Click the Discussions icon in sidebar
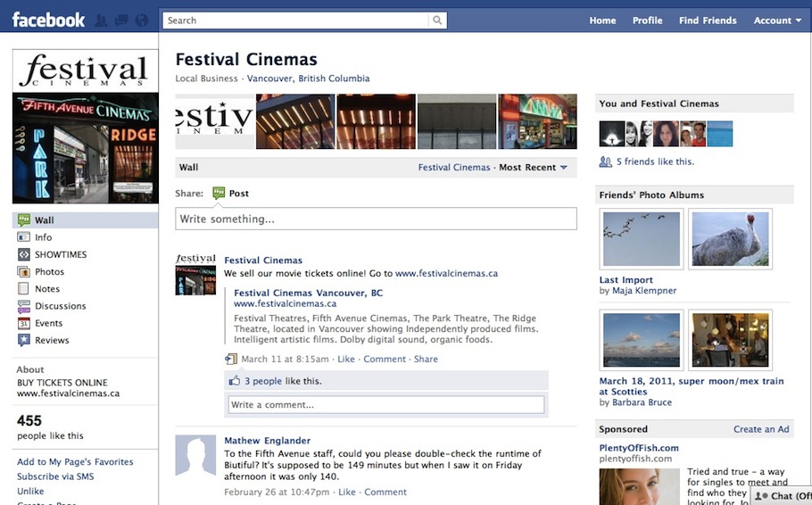 click(x=24, y=306)
